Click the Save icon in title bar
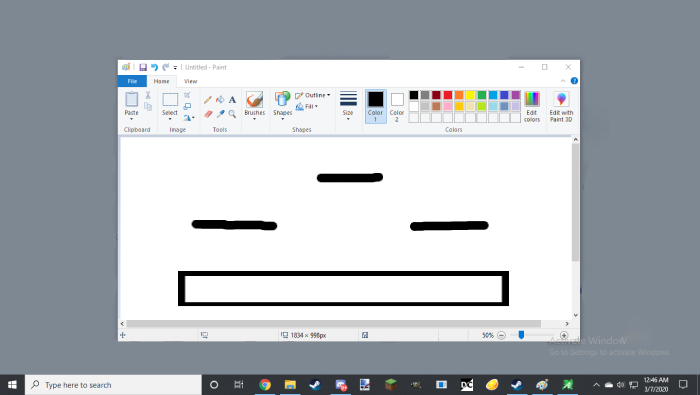 pyautogui.click(x=143, y=67)
